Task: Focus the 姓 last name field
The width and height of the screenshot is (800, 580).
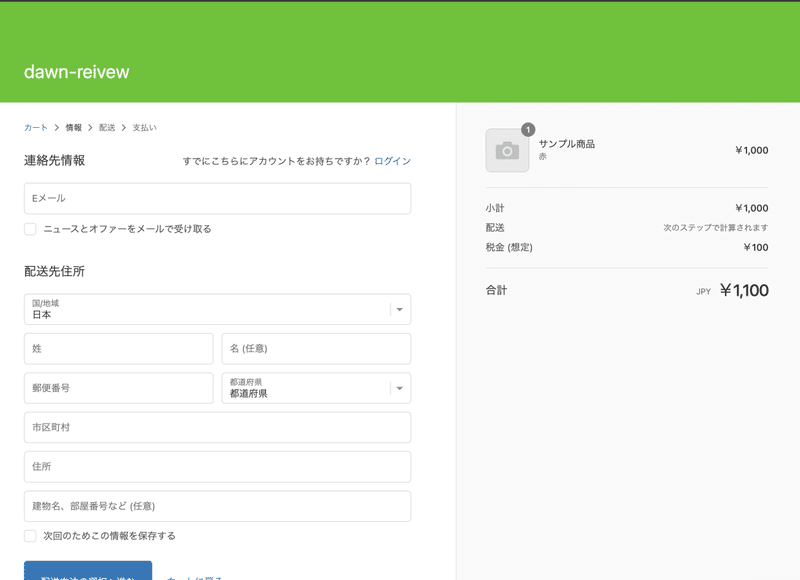Action: point(118,349)
